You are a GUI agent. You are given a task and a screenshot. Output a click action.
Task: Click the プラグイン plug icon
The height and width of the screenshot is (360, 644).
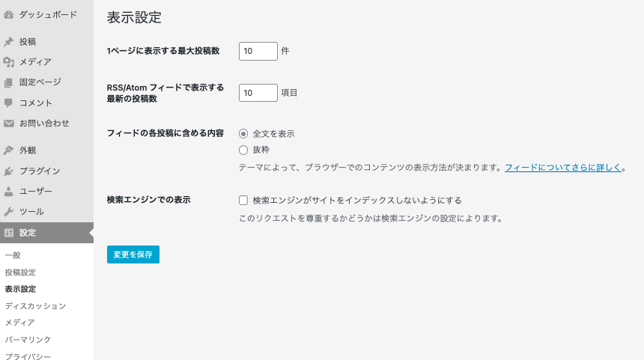tap(9, 171)
